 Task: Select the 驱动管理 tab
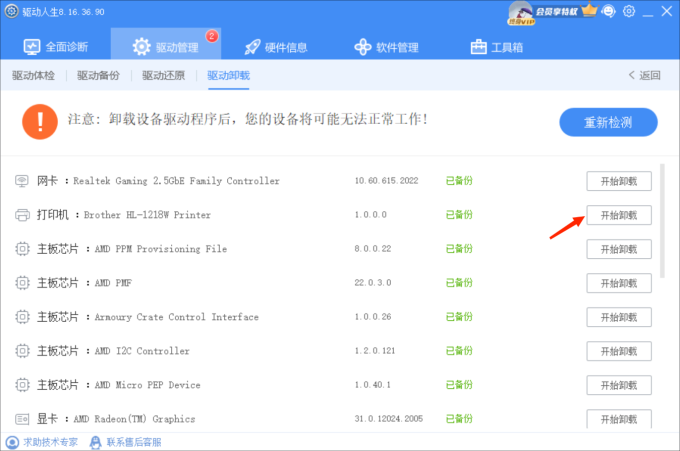[x=166, y=43]
